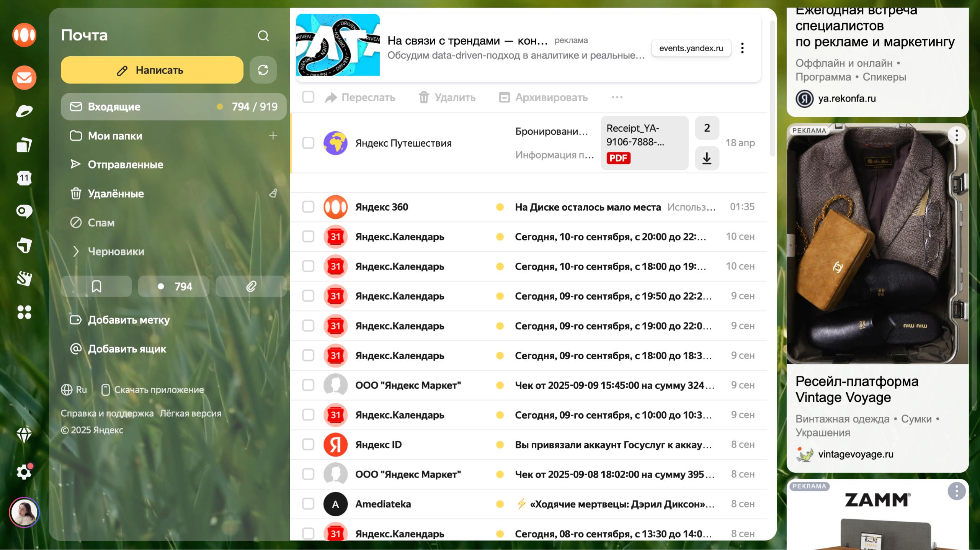Click the Написать compose button

pos(152,70)
